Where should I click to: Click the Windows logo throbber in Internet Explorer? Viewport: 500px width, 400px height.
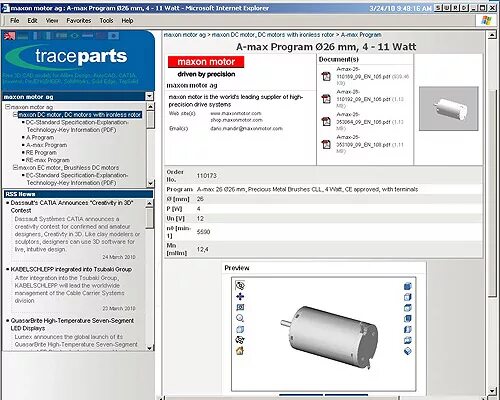486,20
